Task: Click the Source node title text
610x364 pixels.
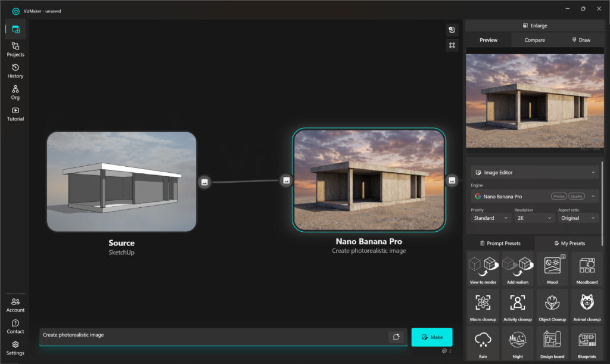Action: pyautogui.click(x=122, y=243)
